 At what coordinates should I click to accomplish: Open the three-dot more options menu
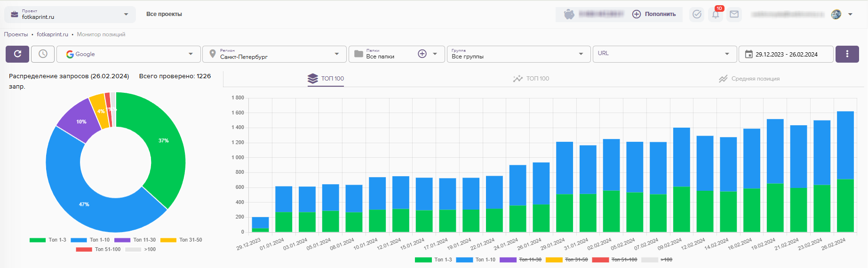[x=847, y=54]
